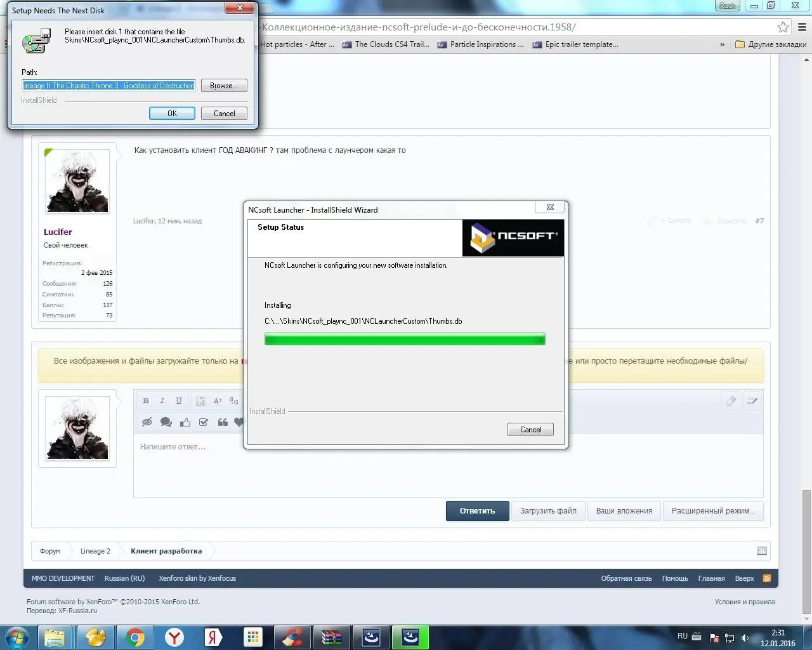This screenshot has width=812, height=650.
Task: Click the speech bubbles icon in editor
Action: pos(166,422)
